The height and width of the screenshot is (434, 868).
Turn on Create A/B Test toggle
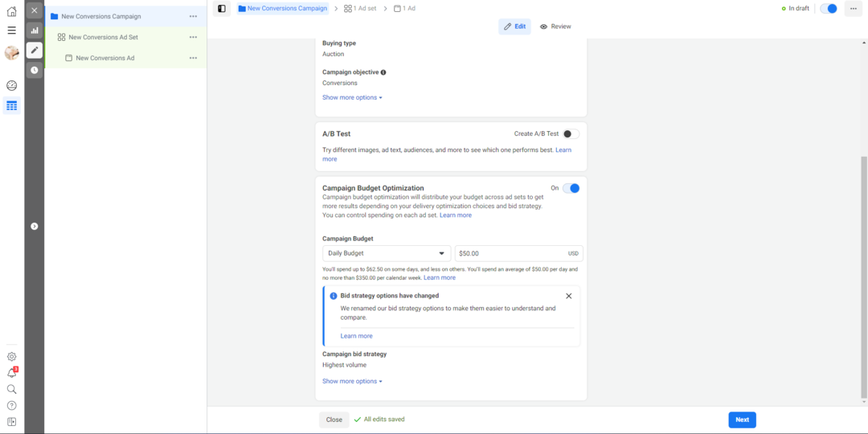(570, 134)
